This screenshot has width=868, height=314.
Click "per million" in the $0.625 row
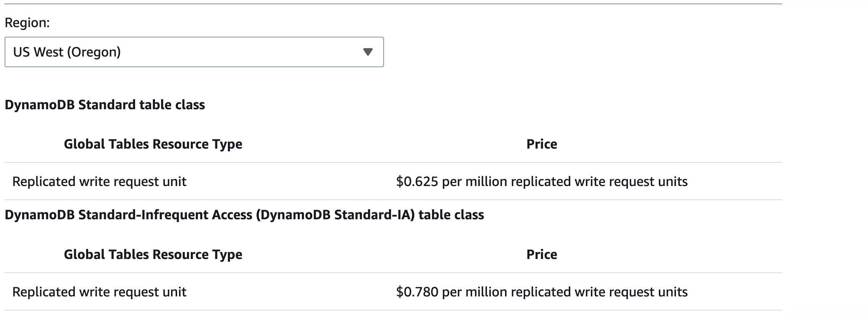(474, 181)
